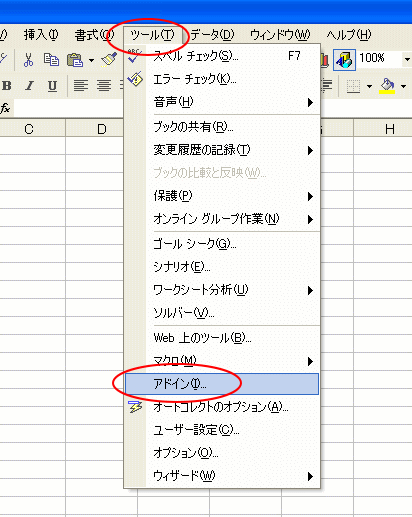Toggle Underline formatting button
The height and width of the screenshot is (517, 412).
pyautogui.click(x=52, y=86)
